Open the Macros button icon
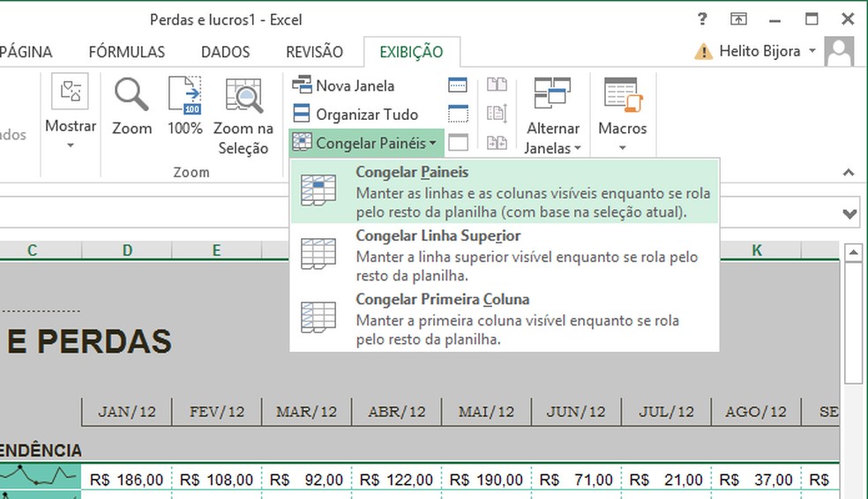 pos(622,94)
